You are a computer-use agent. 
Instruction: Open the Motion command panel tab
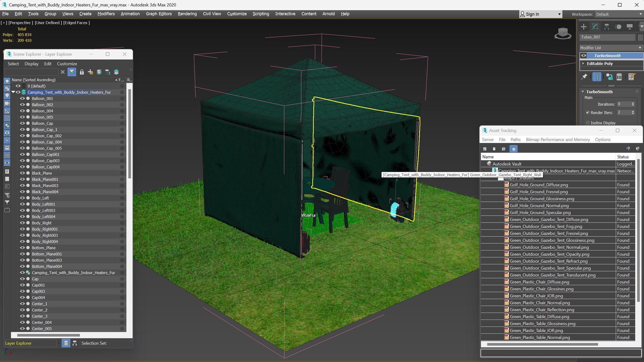coord(618,27)
